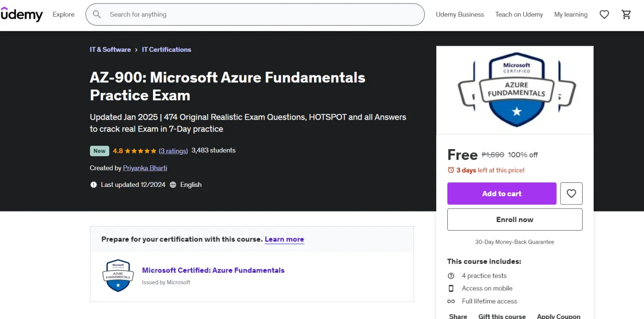Click the lifetime access infinity icon

[x=451, y=301]
